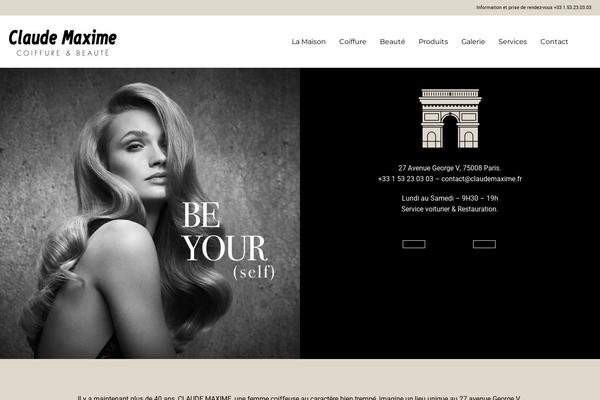Click the Lundi au Samedi opening hours text

[450, 198]
